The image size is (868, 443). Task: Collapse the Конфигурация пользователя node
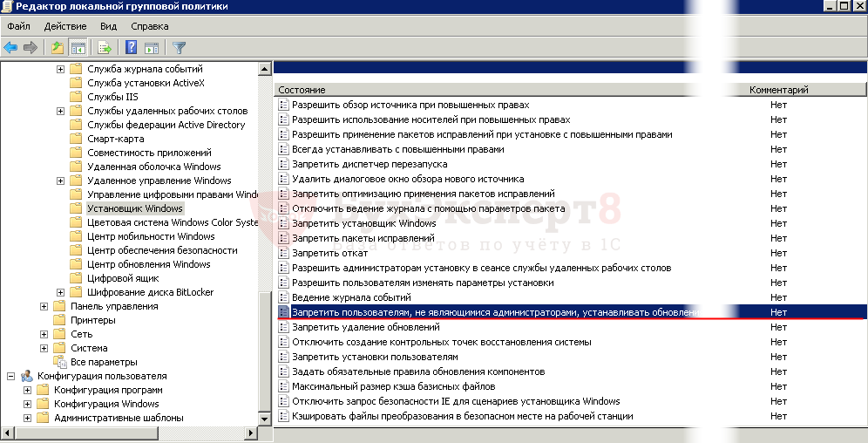click(x=10, y=376)
